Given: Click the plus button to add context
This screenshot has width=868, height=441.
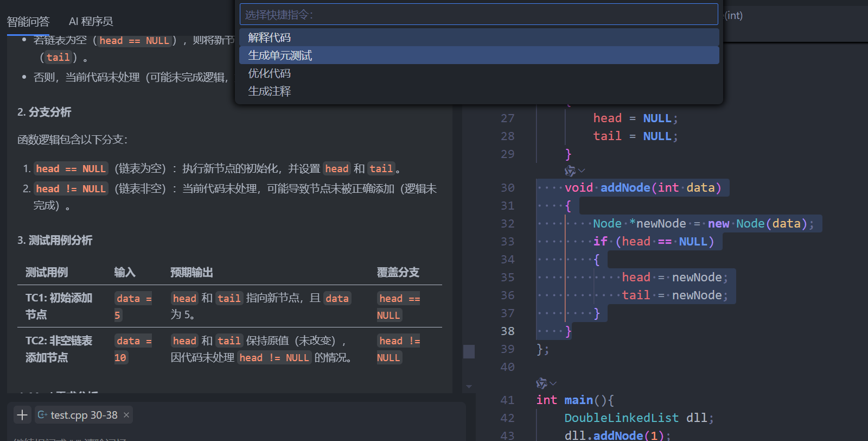Looking at the screenshot, I should pyautogui.click(x=22, y=415).
